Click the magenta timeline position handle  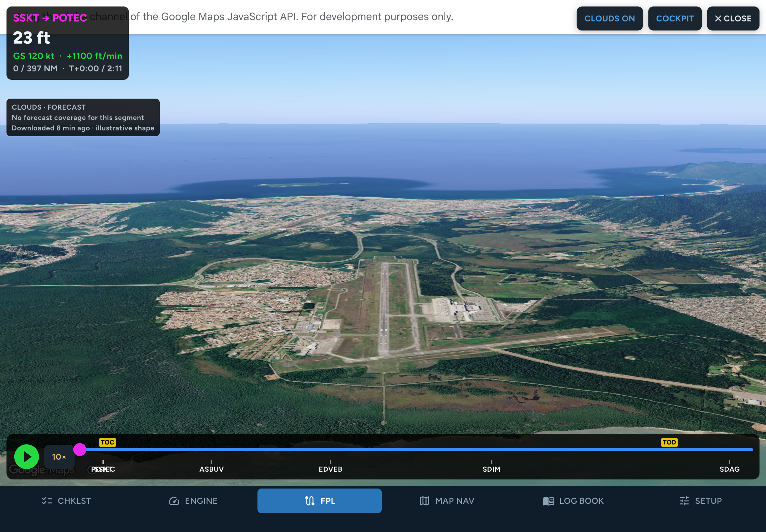point(80,449)
